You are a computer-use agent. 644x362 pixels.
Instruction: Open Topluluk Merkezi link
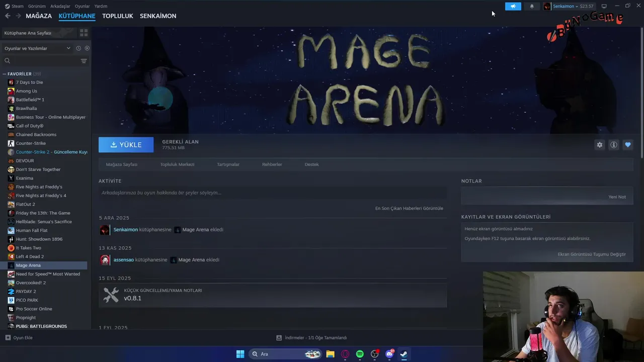177,164
